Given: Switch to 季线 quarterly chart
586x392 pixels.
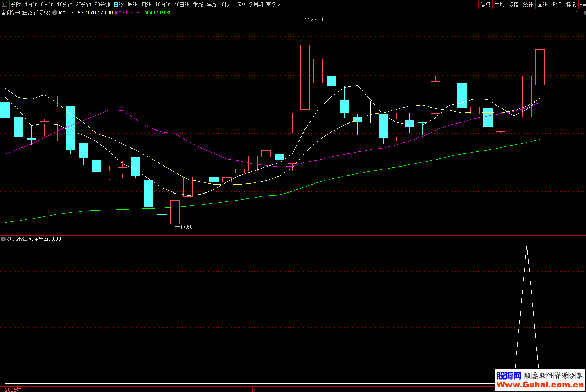Looking at the screenshot, I should (x=198, y=5).
